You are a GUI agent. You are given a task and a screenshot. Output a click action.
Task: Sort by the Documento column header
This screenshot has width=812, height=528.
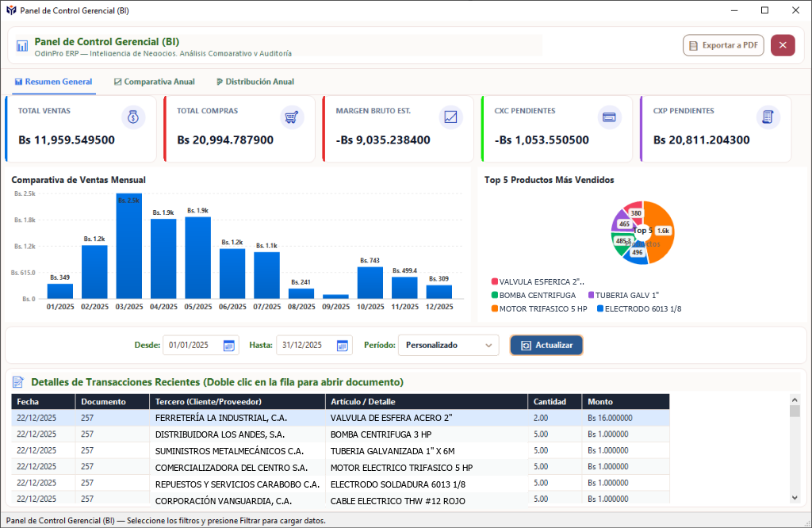[113, 402]
